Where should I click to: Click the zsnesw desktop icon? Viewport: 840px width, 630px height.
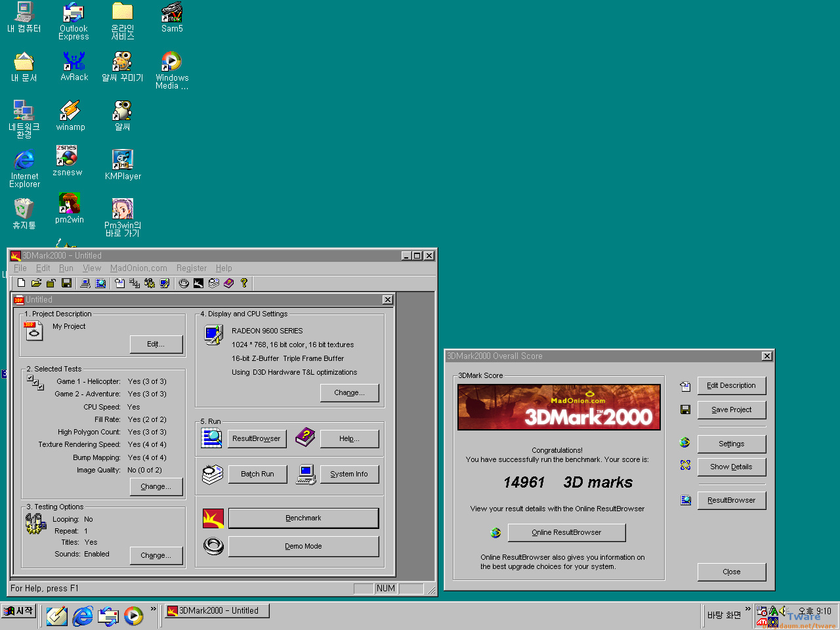(x=68, y=161)
